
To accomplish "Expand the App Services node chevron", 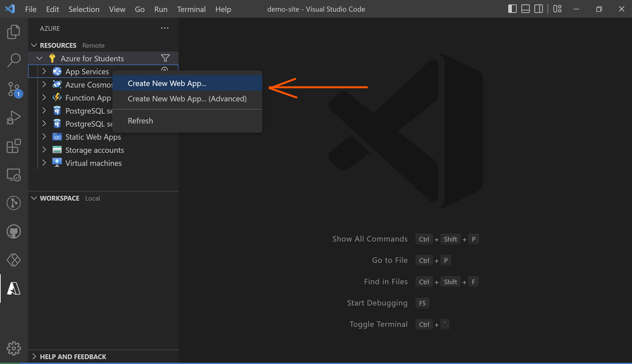I will 44,71.
